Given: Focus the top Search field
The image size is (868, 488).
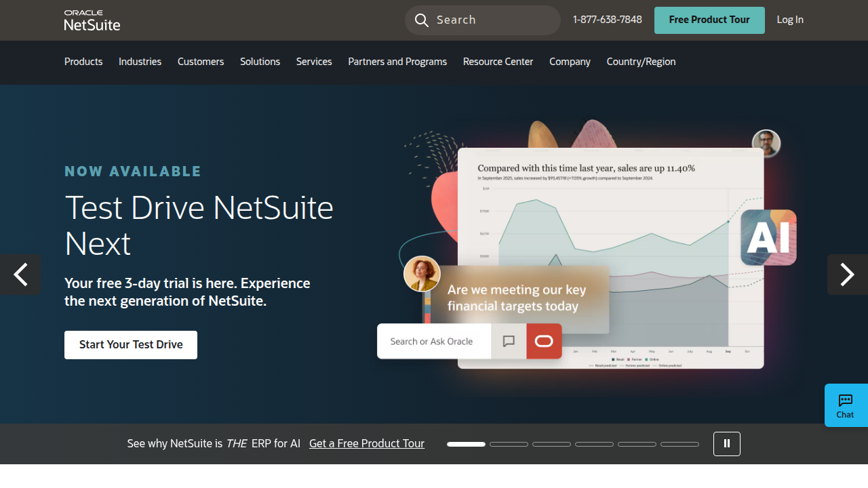Looking at the screenshot, I should point(483,20).
